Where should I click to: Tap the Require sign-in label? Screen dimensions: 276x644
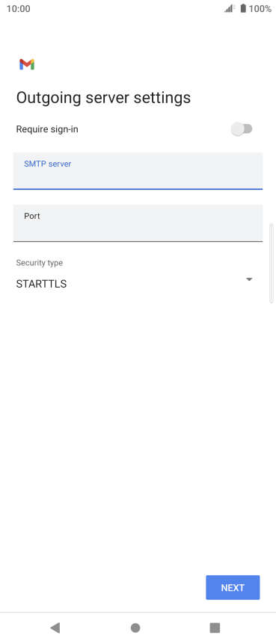click(x=47, y=129)
